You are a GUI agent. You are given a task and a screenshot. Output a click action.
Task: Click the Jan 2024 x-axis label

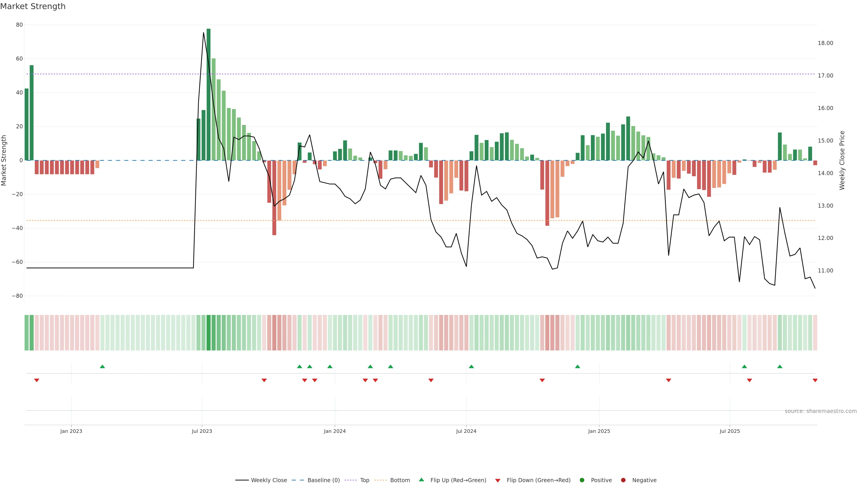(335, 431)
